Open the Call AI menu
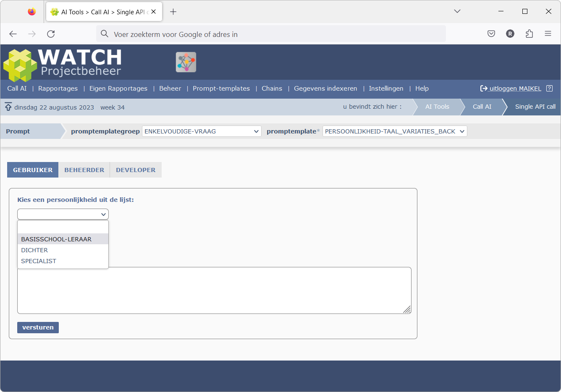 point(17,89)
